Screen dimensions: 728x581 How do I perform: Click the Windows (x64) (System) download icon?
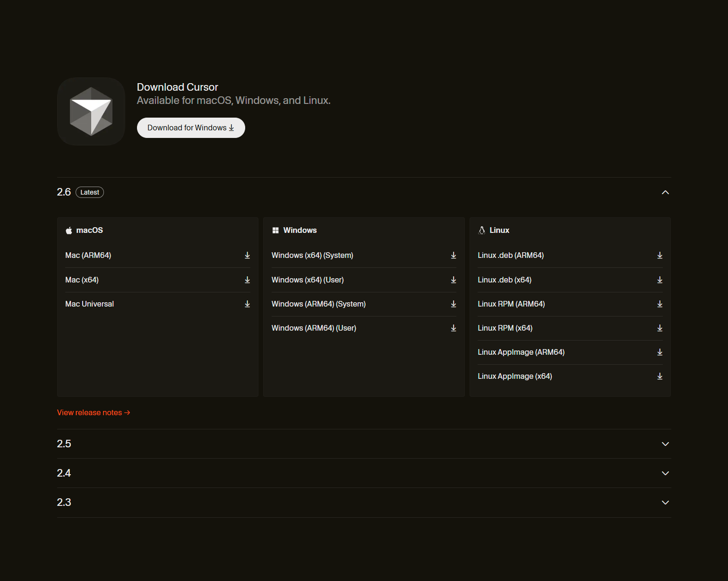(x=454, y=255)
